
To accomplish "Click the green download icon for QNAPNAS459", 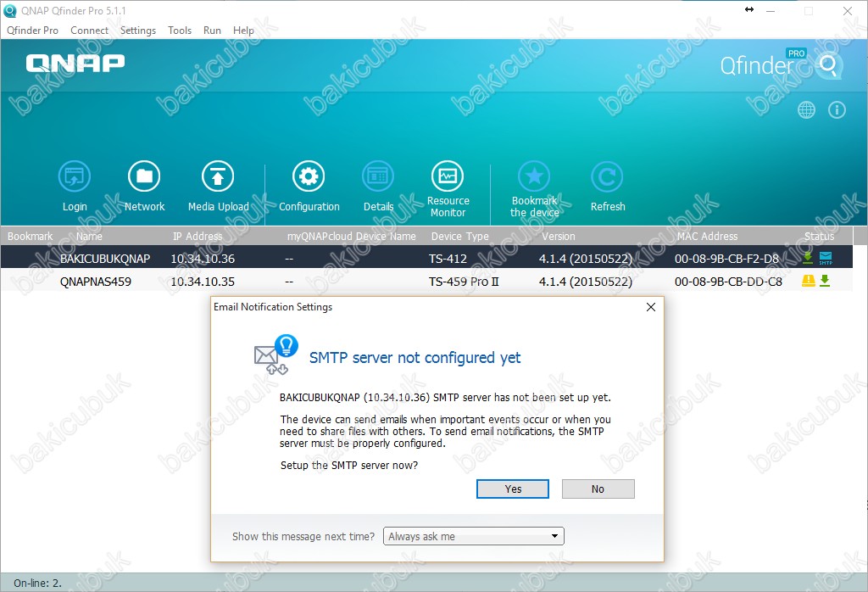I will point(825,281).
